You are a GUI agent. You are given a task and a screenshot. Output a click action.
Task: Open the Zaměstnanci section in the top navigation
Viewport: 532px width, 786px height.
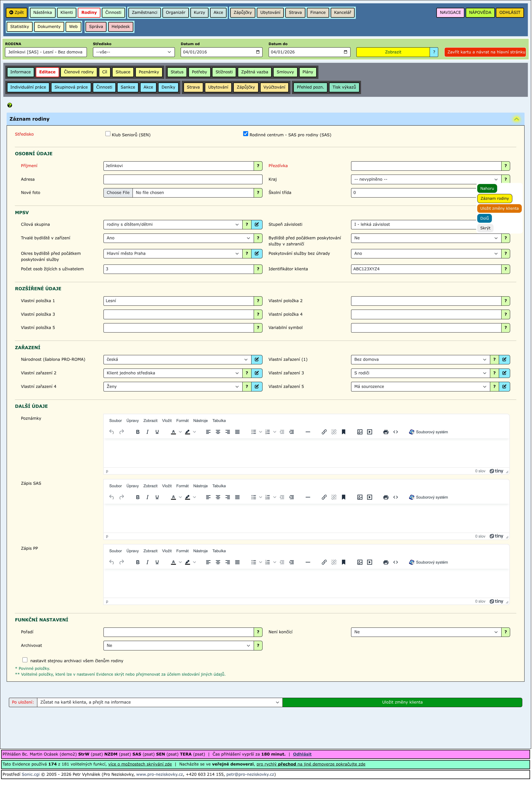[x=145, y=12]
